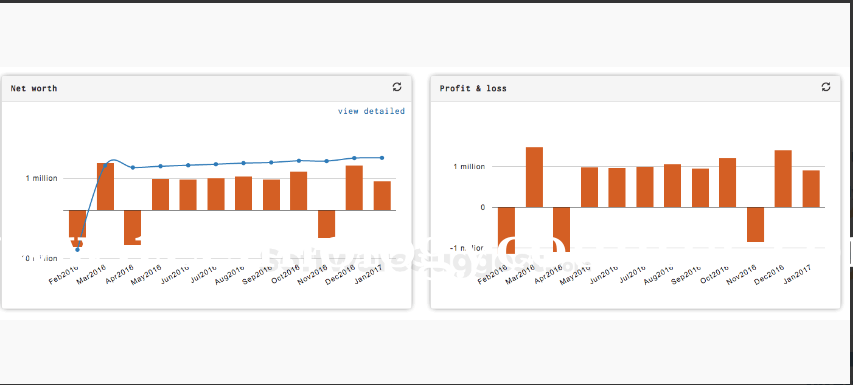Screen dimensions: 853x385
Task: Select negative Apr2016 bar in Profit & loss
Action: 561,230
